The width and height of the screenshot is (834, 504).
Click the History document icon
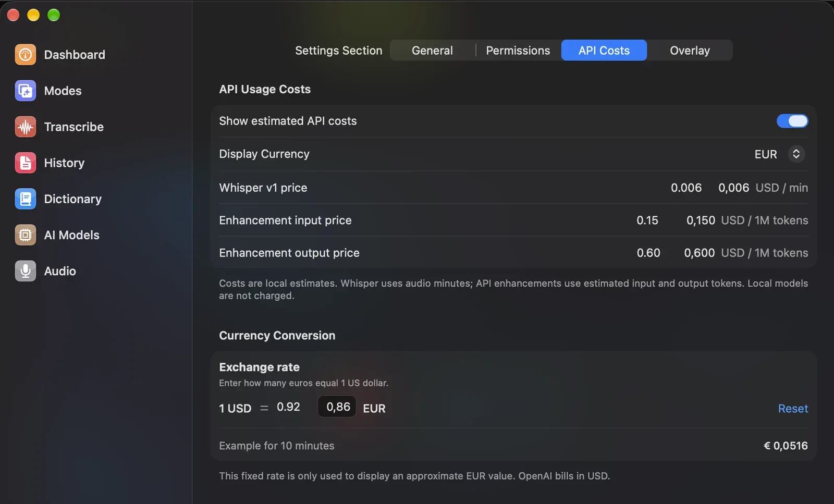[x=25, y=163]
